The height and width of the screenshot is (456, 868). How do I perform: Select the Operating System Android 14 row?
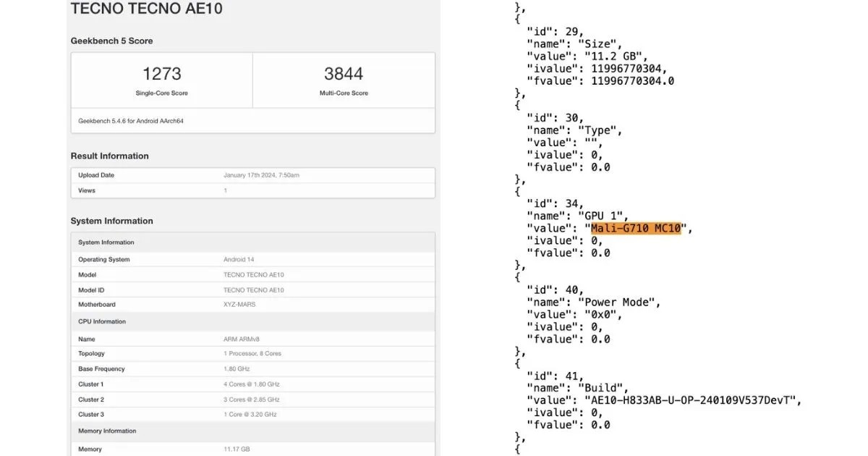click(252, 259)
